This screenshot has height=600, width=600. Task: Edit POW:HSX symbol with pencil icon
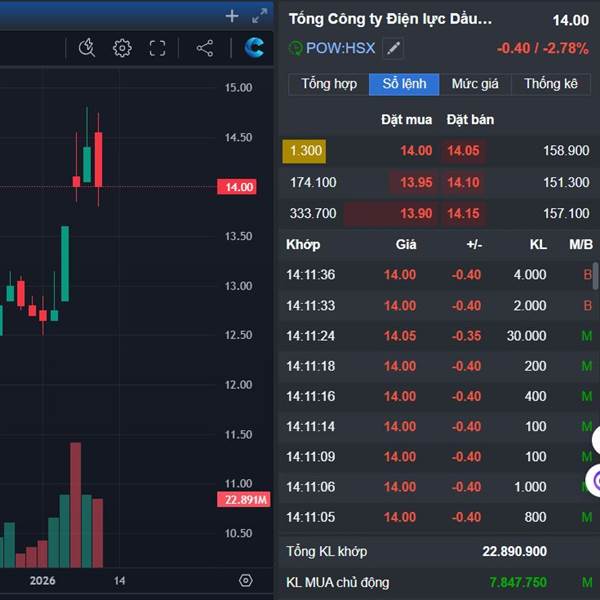pyautogui.click(x=393, y=49)
